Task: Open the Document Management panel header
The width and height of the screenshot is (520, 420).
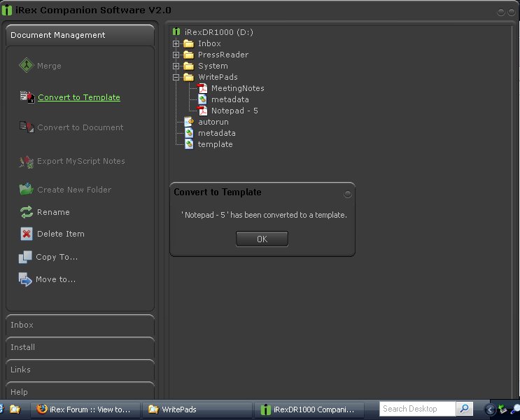Action: [80, 35]
